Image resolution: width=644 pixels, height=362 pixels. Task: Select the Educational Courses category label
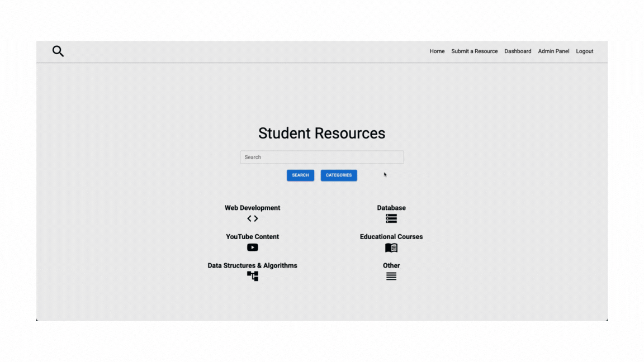tap(391, 236)
